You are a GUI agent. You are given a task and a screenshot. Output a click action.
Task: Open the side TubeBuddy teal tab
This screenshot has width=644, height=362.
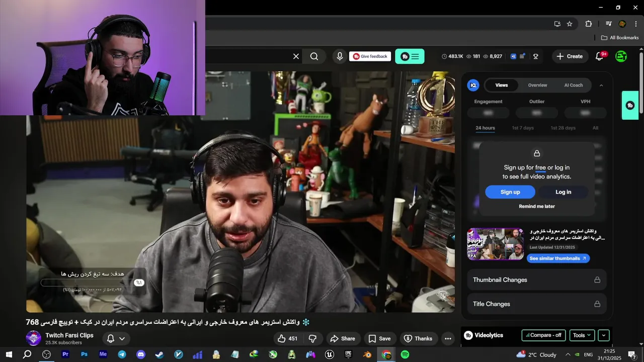point(630,105)
